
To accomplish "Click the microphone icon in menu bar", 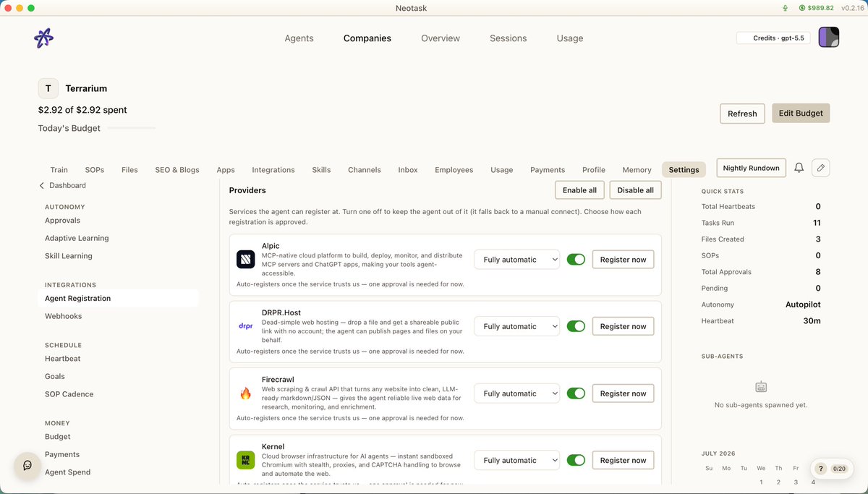I will pyautogui.click(x=785, y=8).
